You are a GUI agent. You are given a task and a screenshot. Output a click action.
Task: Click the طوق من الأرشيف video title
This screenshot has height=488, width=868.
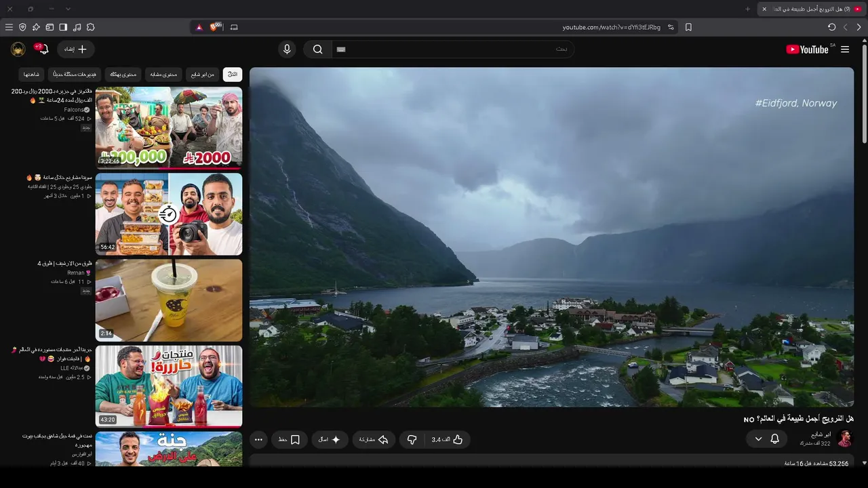(x=65, y=263)
